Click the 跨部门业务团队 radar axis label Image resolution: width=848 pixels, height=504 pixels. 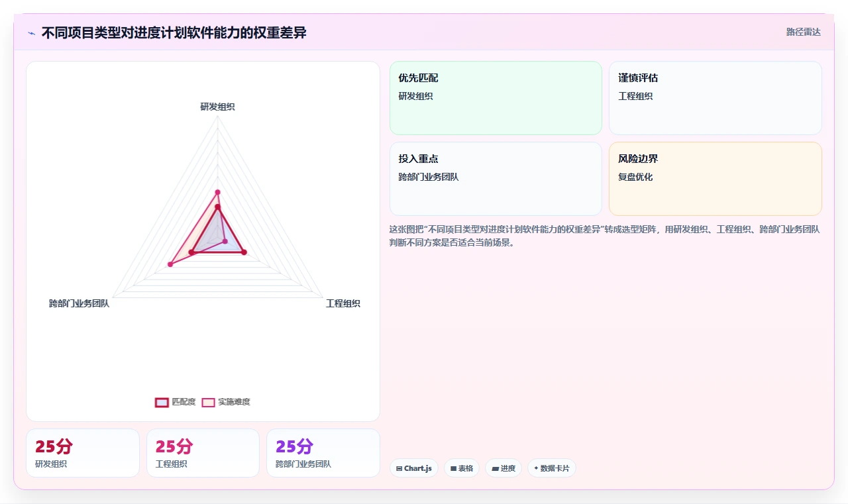tap(79, 303)
